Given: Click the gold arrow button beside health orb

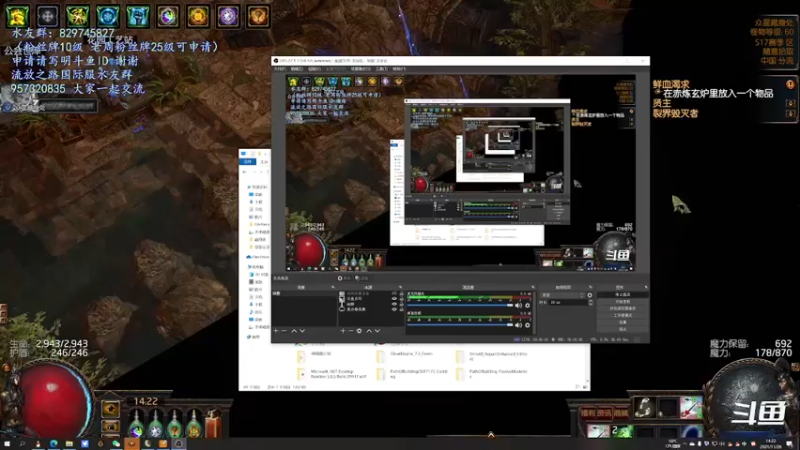Looking at the screenshot, I should tap(111, 409).
